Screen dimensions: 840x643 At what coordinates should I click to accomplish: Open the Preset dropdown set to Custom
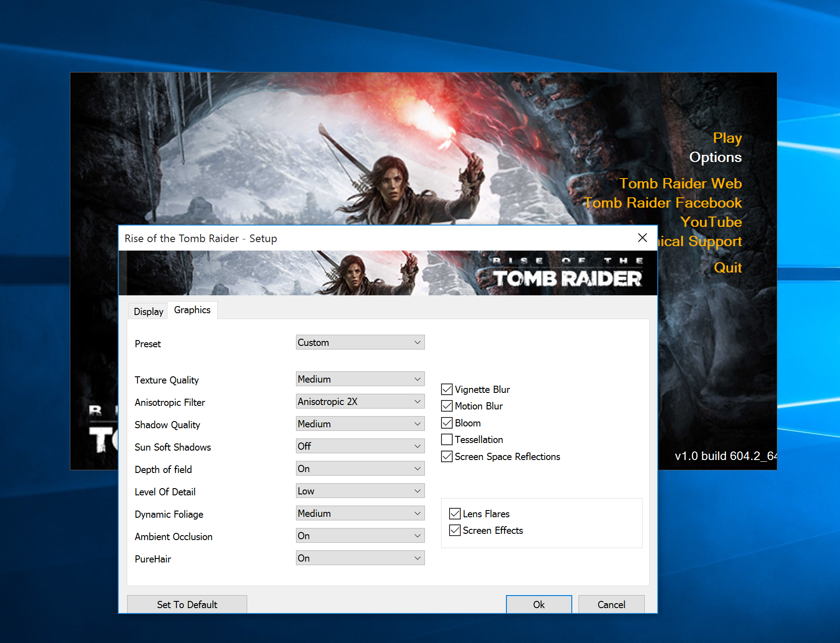coord(360,342)
